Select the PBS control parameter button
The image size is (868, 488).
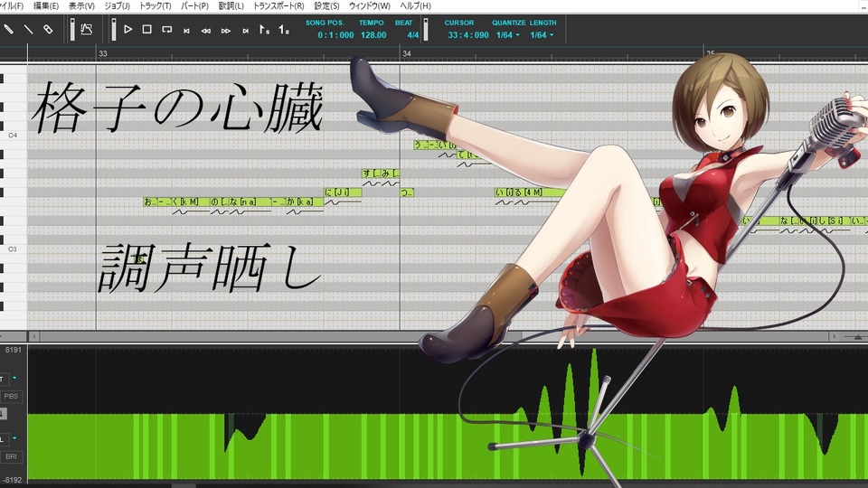pos(11,396)
